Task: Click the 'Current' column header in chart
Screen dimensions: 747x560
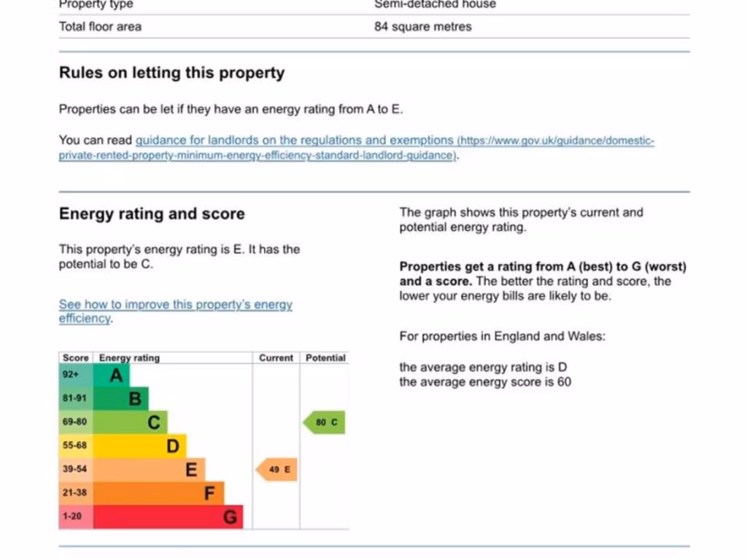Action: (x=276, y=358)
